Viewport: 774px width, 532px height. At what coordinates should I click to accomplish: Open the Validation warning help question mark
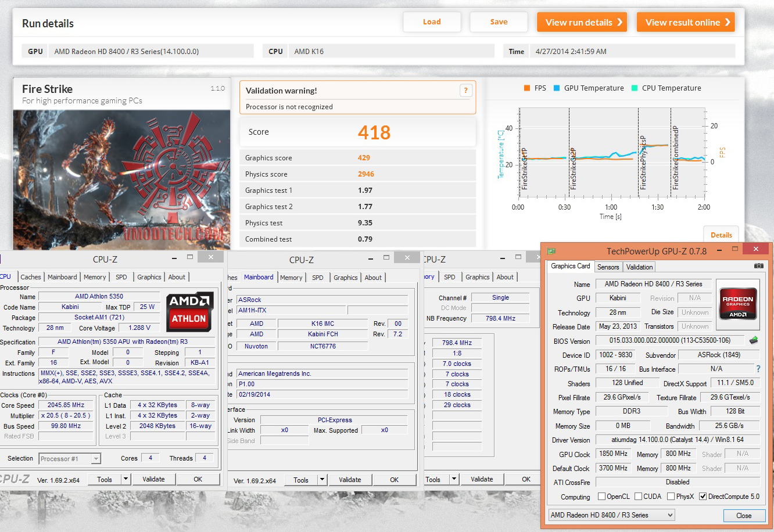click(465, 91)
